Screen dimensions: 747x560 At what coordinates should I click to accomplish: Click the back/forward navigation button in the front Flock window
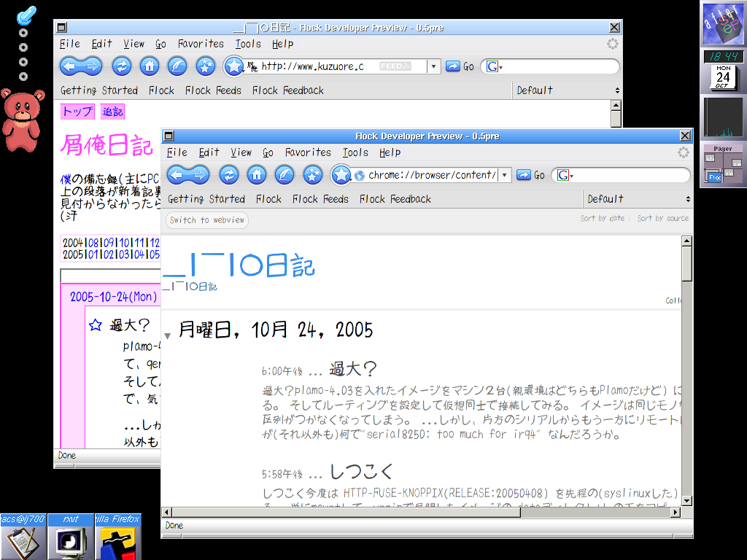point(188,175)
